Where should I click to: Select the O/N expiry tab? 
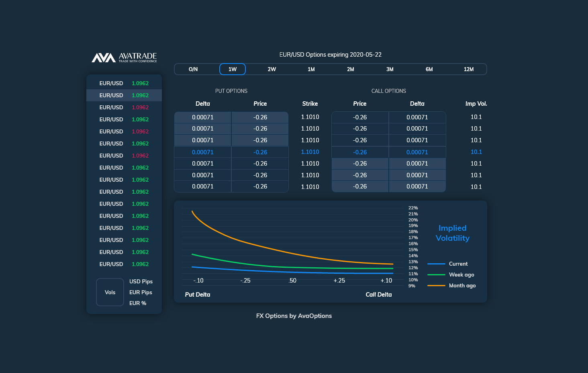pyautogui.click(x=193, y=69)
